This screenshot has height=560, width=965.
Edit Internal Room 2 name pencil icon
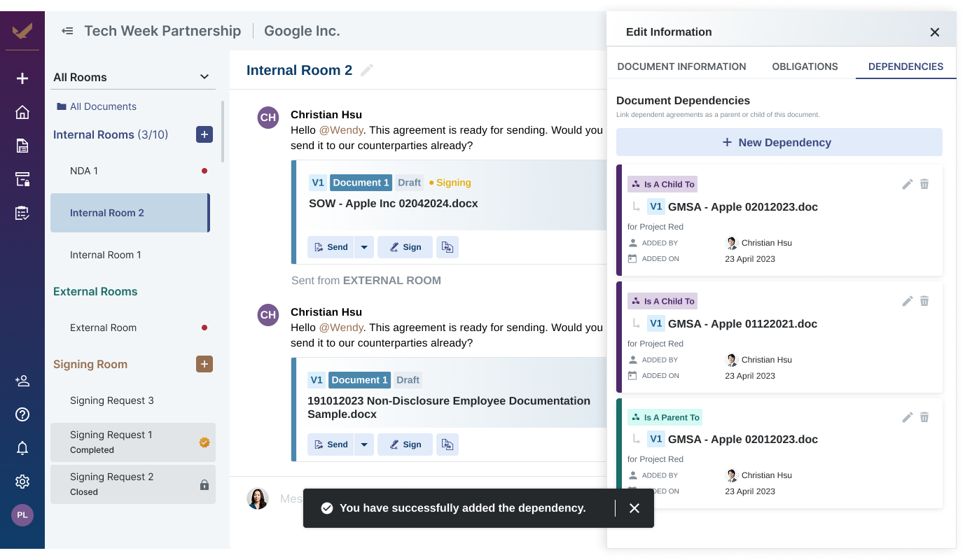click(x=367, y=70)
